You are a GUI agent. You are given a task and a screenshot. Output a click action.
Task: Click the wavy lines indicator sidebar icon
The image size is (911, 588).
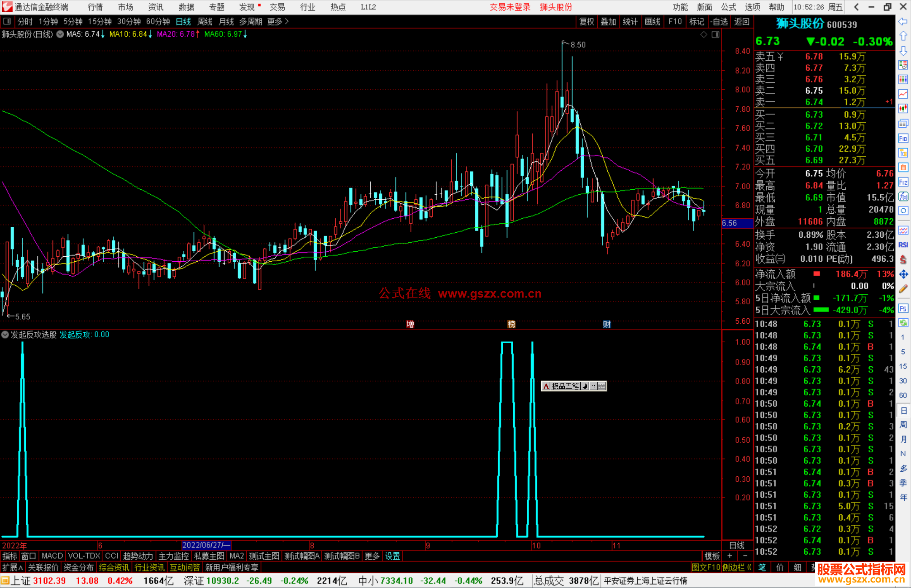(x=903, y=230)
